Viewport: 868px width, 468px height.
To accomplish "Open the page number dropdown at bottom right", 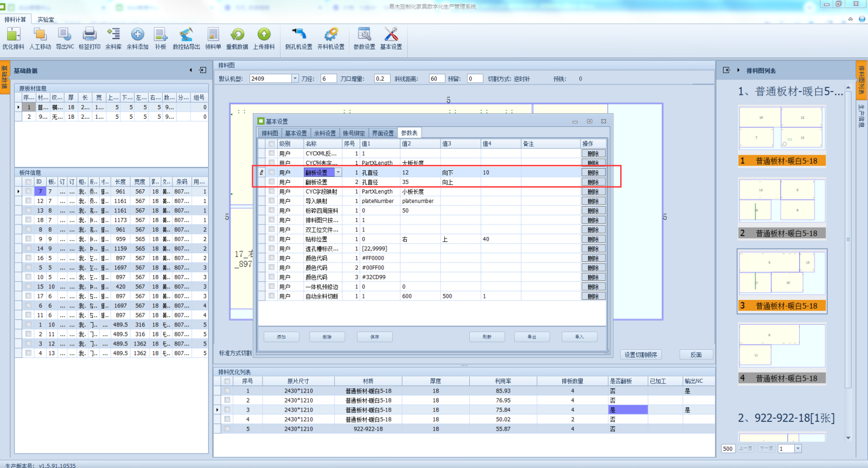I will (x=797, y=448).
